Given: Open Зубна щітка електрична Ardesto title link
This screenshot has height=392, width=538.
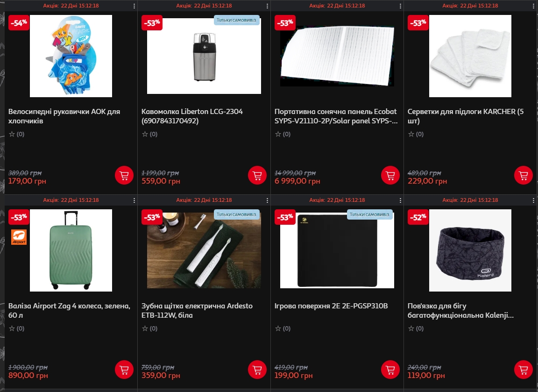Looking at the screenshot, I should click(x=197, y=310).
